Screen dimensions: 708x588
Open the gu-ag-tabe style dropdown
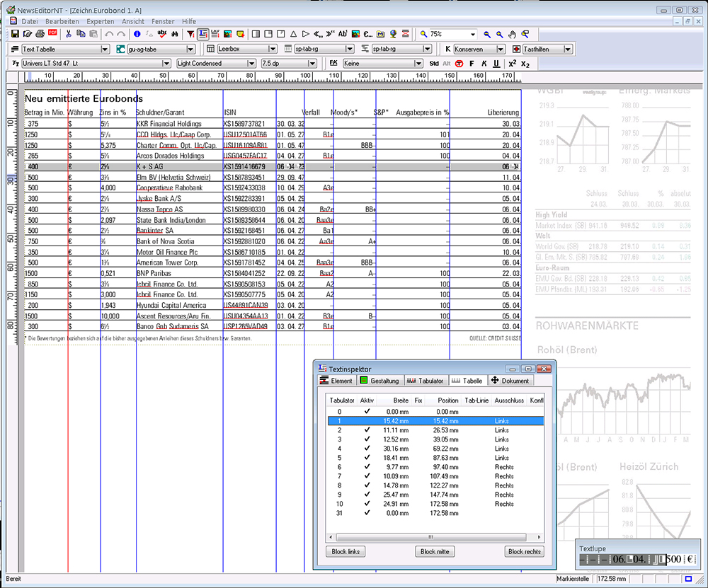pyautogui.click(x=190, y=50)
